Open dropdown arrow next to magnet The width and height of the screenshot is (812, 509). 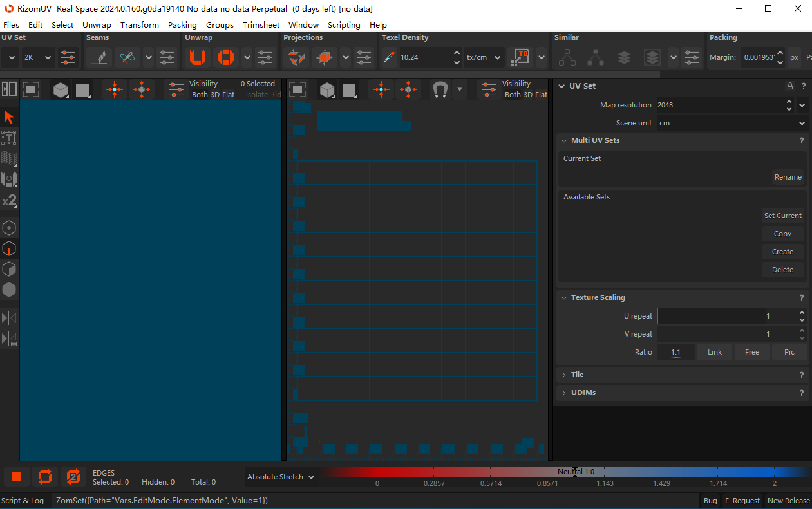click(459, 89)
